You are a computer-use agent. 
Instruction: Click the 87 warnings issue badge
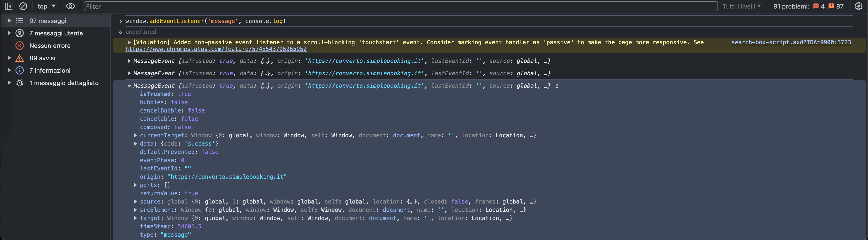pyautogui.click(x=836, y=6)
